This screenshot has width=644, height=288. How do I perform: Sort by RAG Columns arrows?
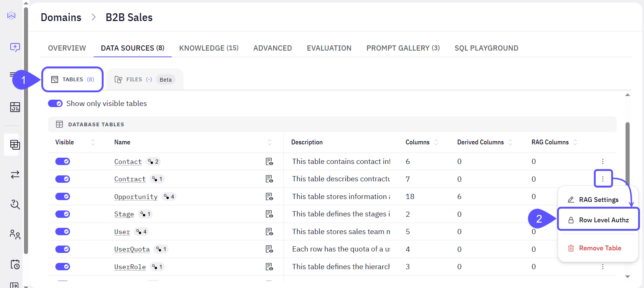(575, 142)
